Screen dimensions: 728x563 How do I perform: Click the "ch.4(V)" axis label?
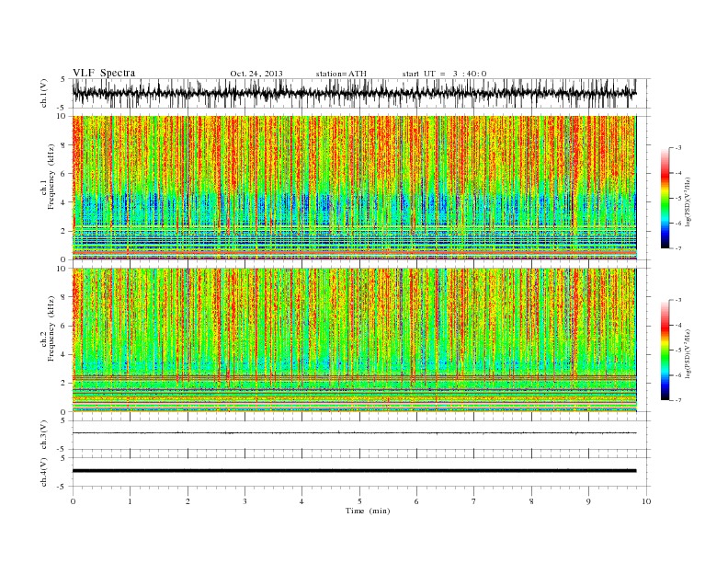pyautogui.click(x=44, y=472)
